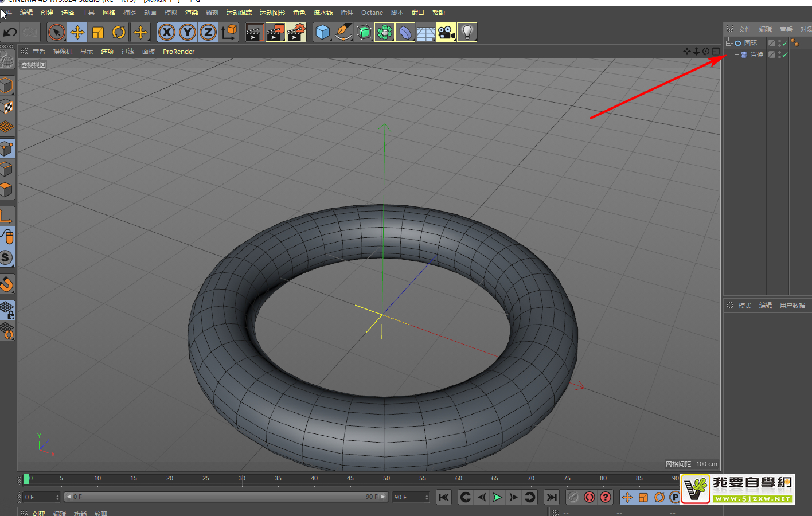Toggle viewport maximize layout icon
The height and width of the screenshot is (516, 812).
(716, 52)
